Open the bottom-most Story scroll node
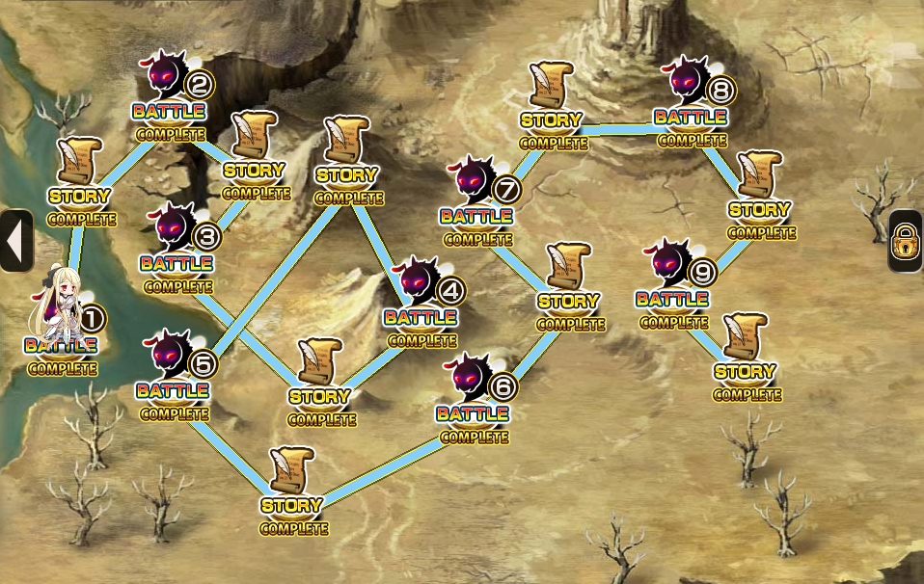 coord(293,492)
